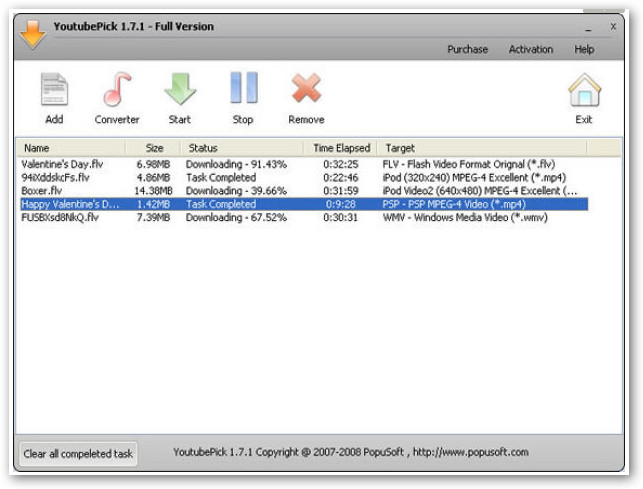The width and height of the screenshot is (643, 489).
Task: Click the PSP - PSP MPEG-4 Video target
Action: point(454,204)
